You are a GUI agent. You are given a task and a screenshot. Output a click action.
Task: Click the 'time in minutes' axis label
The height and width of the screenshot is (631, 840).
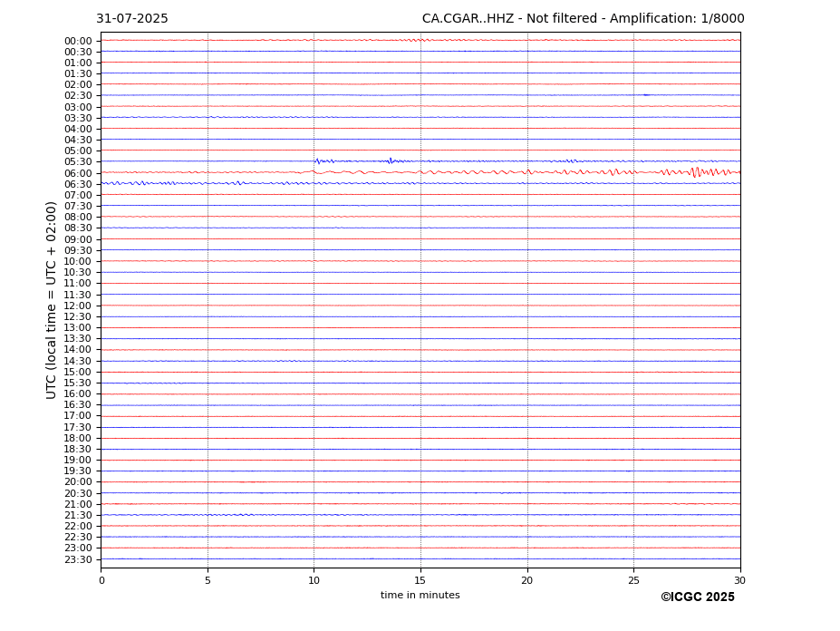point(420,595)
